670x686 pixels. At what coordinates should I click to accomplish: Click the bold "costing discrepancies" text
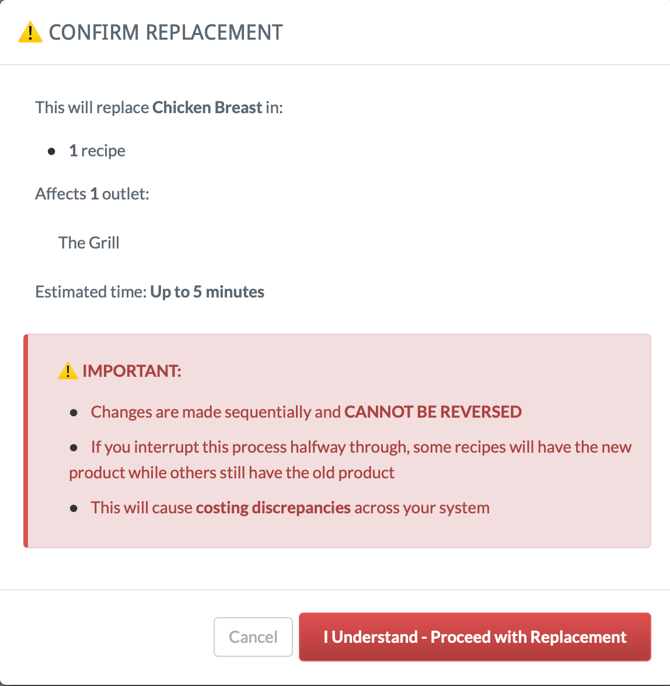[273, 507]
